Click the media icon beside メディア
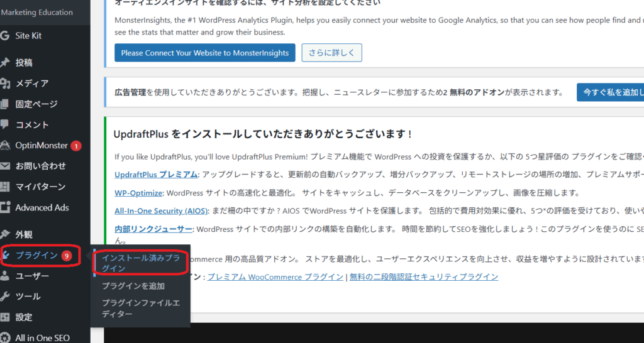This screenshot has width=644, height=343. pos(4,84)
